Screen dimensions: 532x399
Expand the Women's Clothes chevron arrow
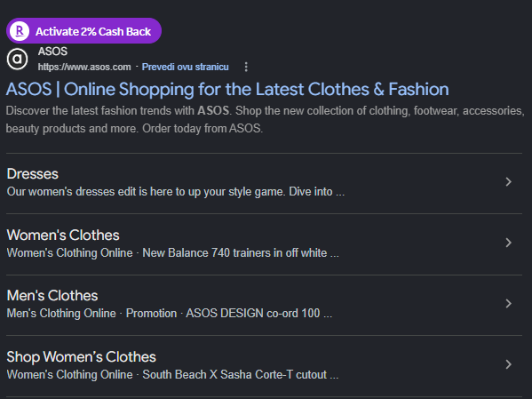(508, 243)
